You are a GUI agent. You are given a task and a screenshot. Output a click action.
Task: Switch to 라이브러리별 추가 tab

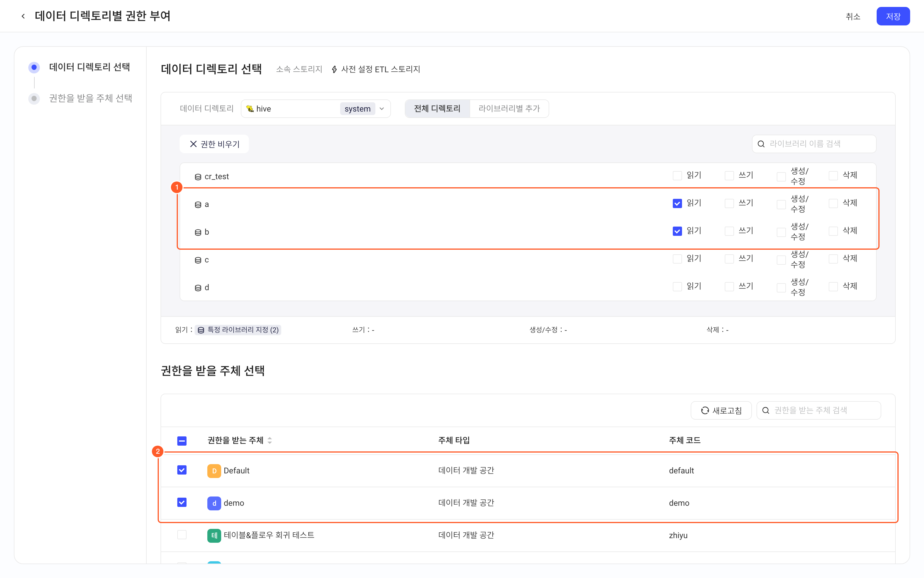click(x=509, y=109)
